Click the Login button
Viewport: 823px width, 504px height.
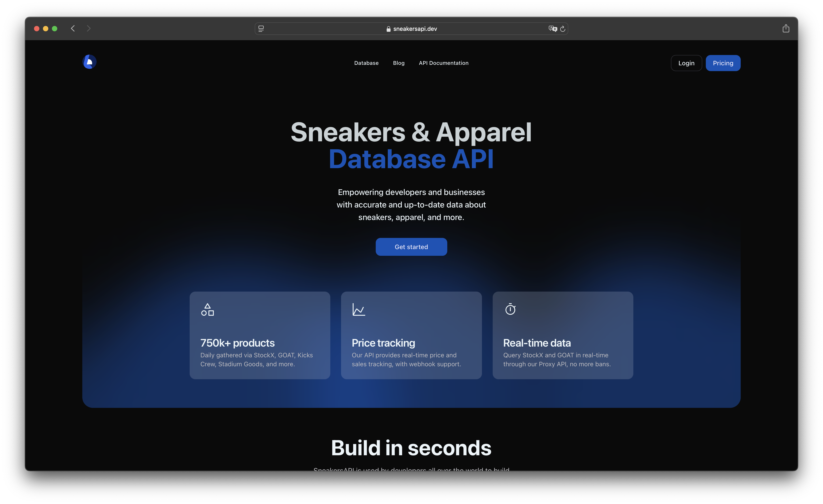pos(686,63)
